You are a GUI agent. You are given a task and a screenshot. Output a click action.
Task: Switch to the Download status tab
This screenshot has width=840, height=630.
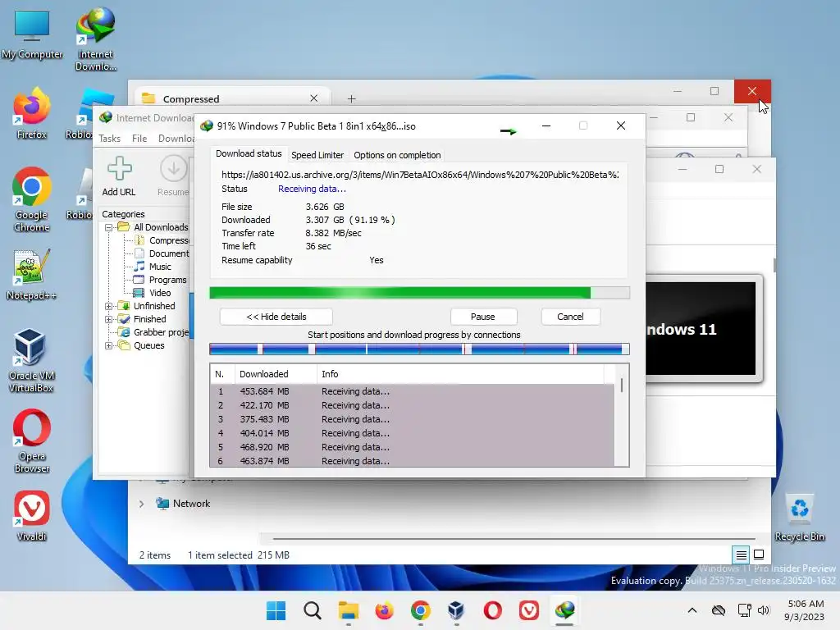click(x=249, y=153)
